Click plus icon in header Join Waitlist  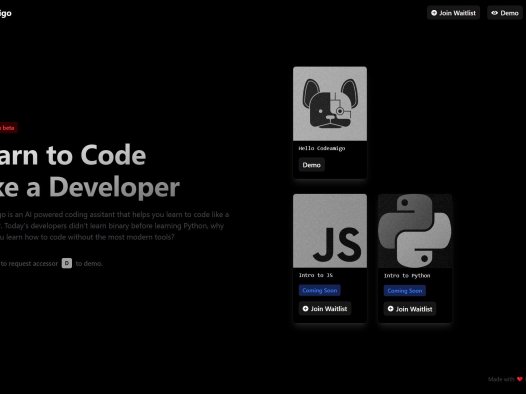coord(434,13)
